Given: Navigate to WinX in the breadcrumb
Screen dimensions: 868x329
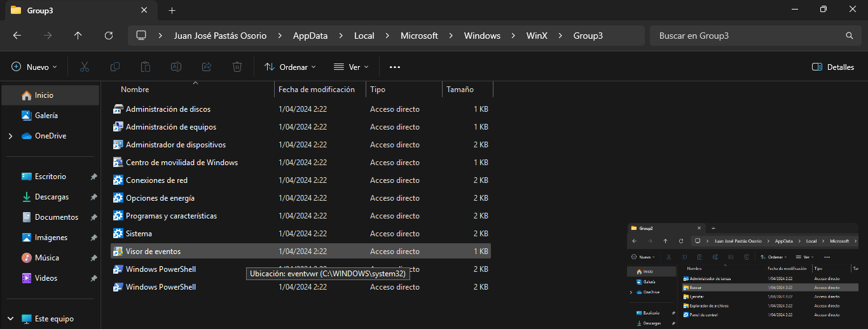Looking at the screenshot, I should 537,36.
